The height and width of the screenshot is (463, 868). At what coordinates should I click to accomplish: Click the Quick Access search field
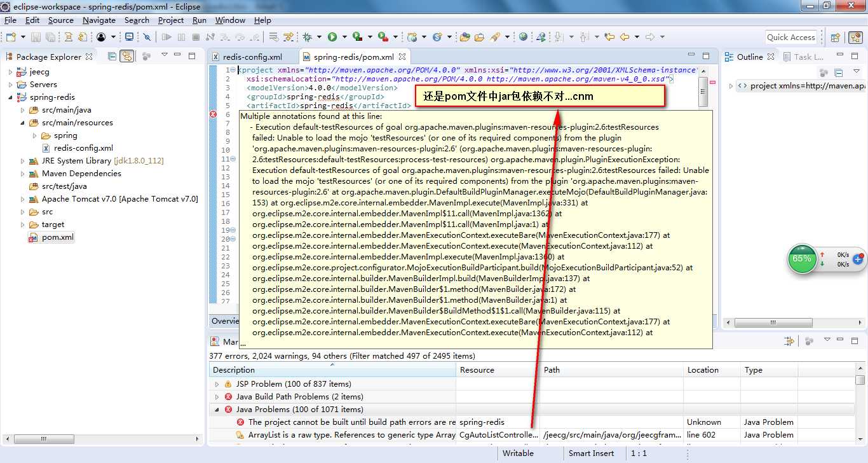point(791,38)
